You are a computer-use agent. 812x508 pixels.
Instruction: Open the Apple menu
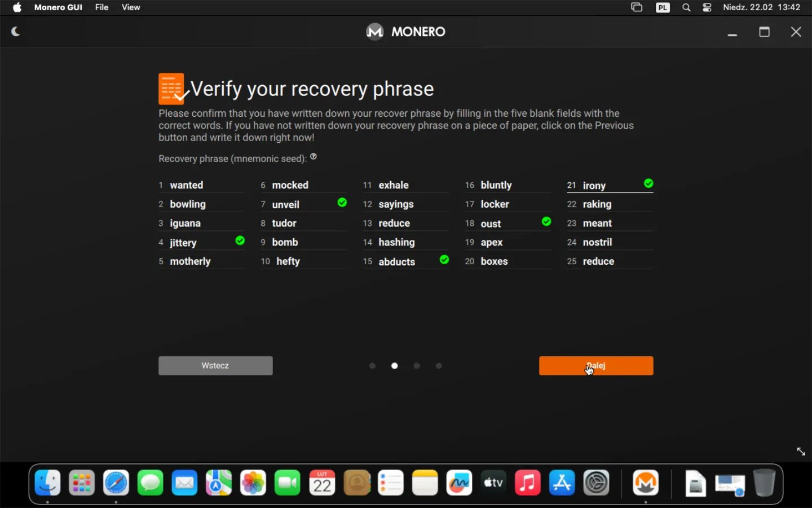(x=17, y=7)
